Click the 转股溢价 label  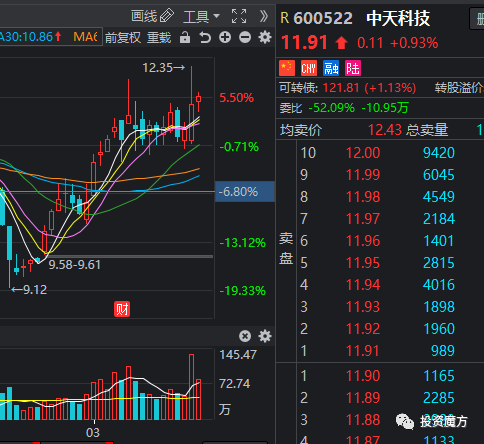point(459,88)
